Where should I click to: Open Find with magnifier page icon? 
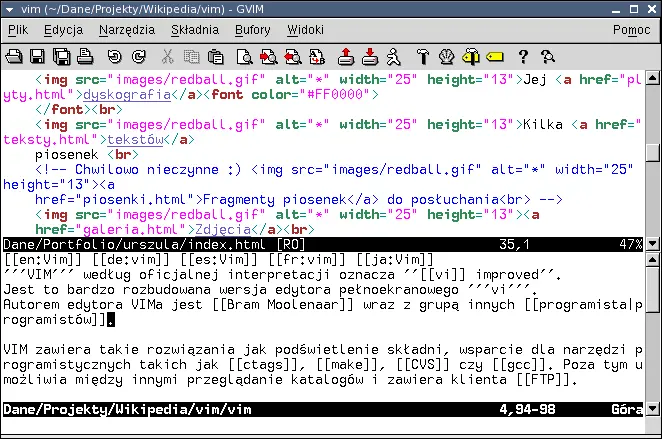(244, 56)
